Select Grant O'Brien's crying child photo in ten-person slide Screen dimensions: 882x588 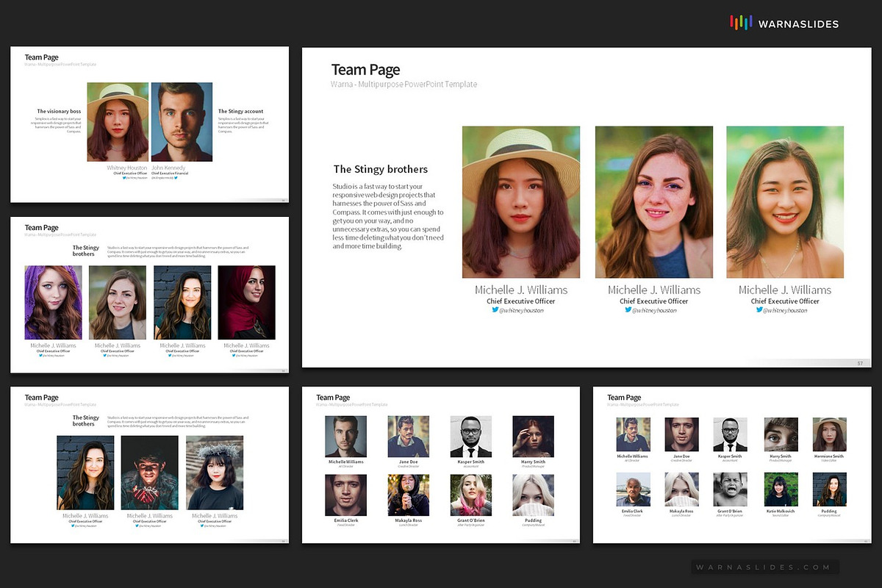pyautogui.click(x=730, y=490)
